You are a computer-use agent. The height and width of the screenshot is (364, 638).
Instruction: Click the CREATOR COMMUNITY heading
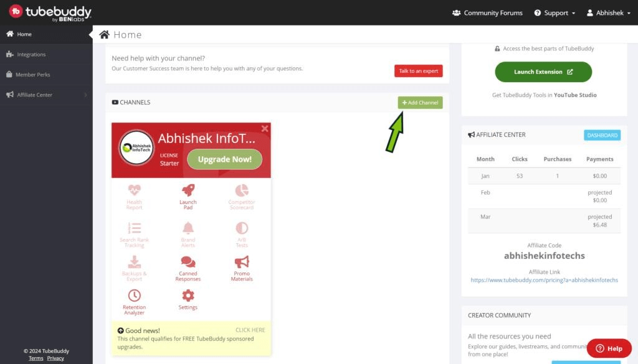point(499,315)
